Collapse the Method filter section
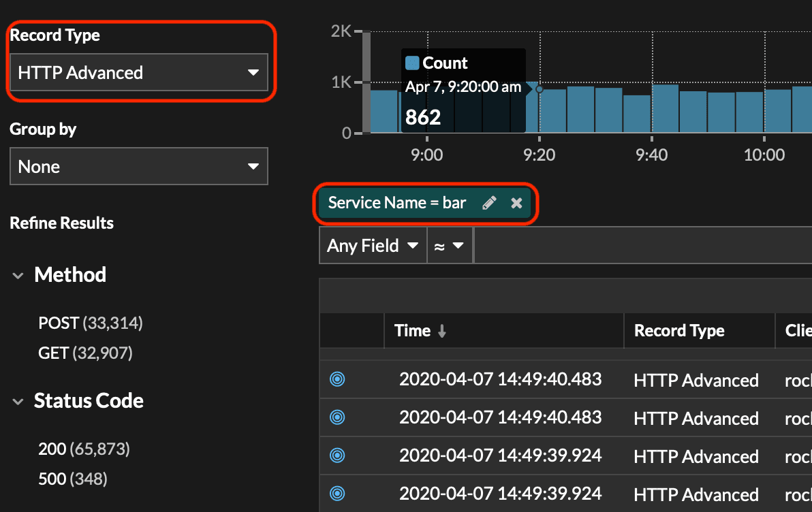This screenshot has width=812, height=512. click(18, 276)
